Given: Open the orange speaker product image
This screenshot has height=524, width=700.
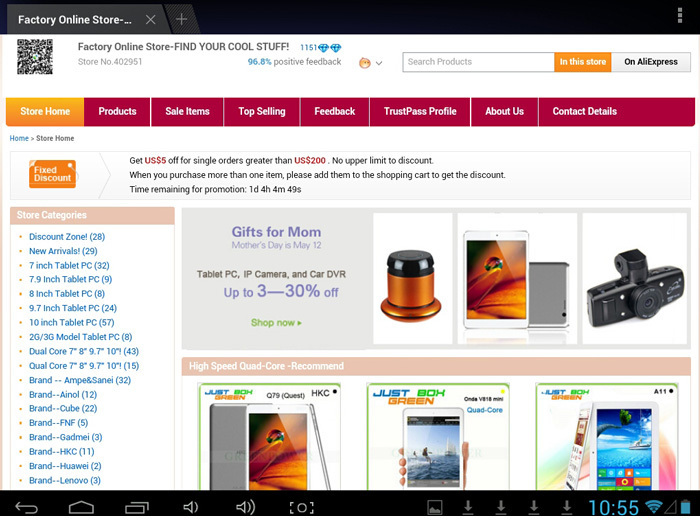Looking at the screenshot, I should 412,279.
